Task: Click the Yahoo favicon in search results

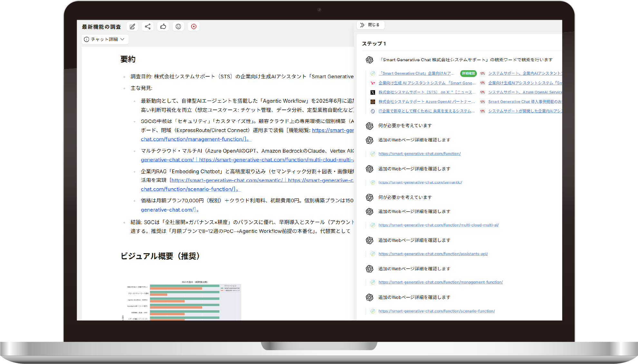Action: [373, 83]
